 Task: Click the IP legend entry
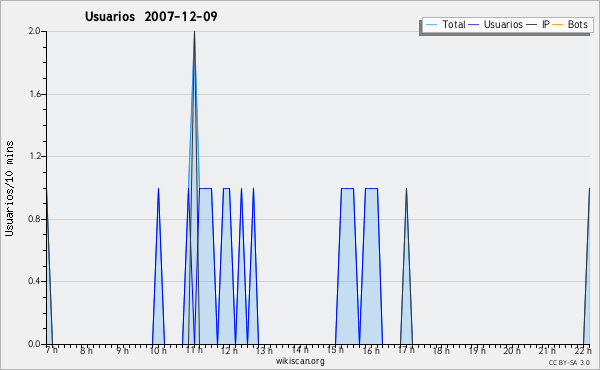pyautogui.click(x=538, y=24)
